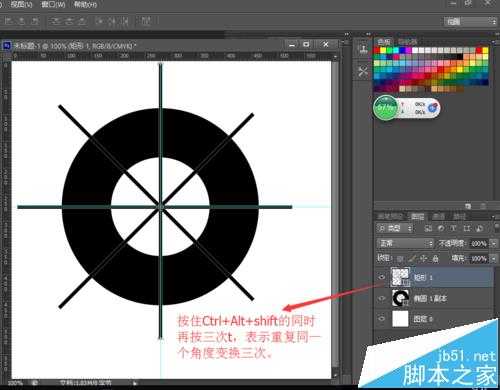Click the blue icon on floating widget
The image size is (500, 390).
(432, 107)
